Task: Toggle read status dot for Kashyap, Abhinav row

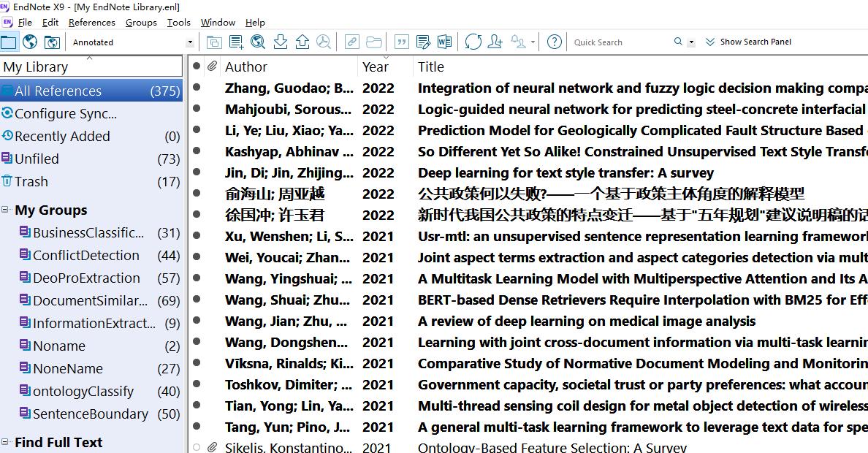Action: point(196,151)
